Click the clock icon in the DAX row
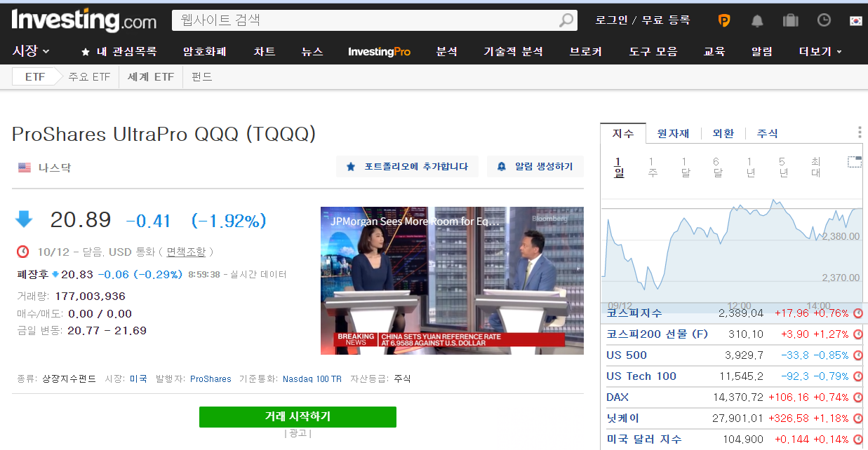Image resolution: width=868 pixels, height=450 pixels. 858,397
